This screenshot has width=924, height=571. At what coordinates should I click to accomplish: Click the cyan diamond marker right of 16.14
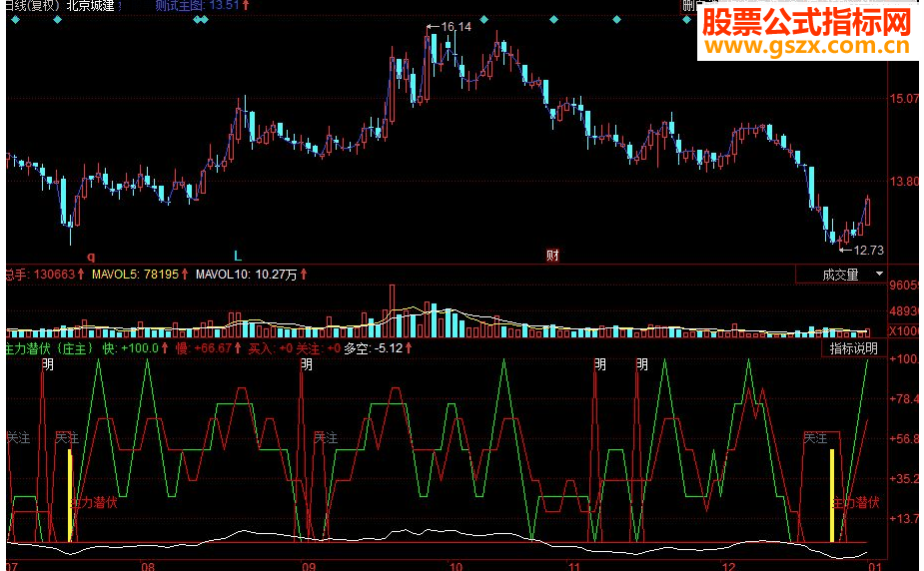(x=483, y=19)
